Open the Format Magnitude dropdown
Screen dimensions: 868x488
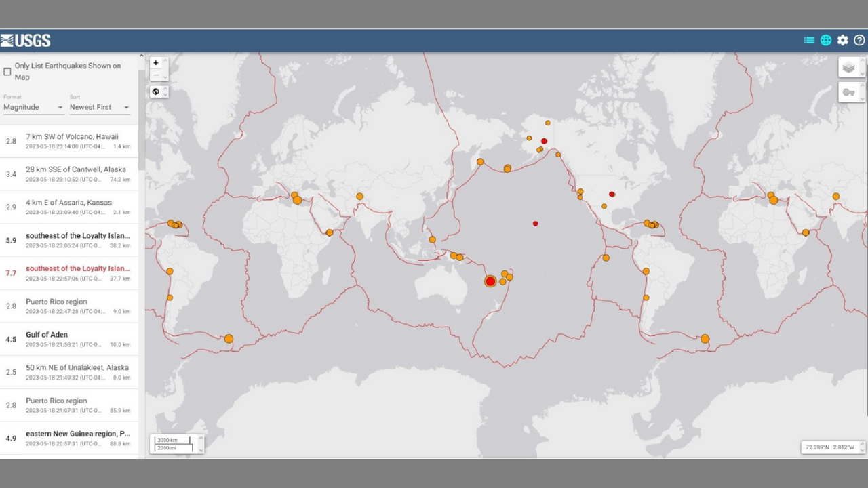pyautogui.click(x=33, y=107)
